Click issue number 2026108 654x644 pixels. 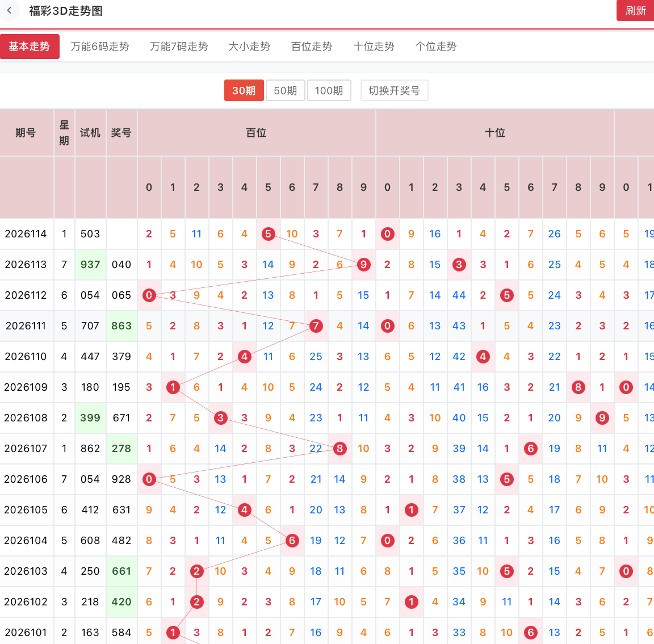(x=26, y=418)
